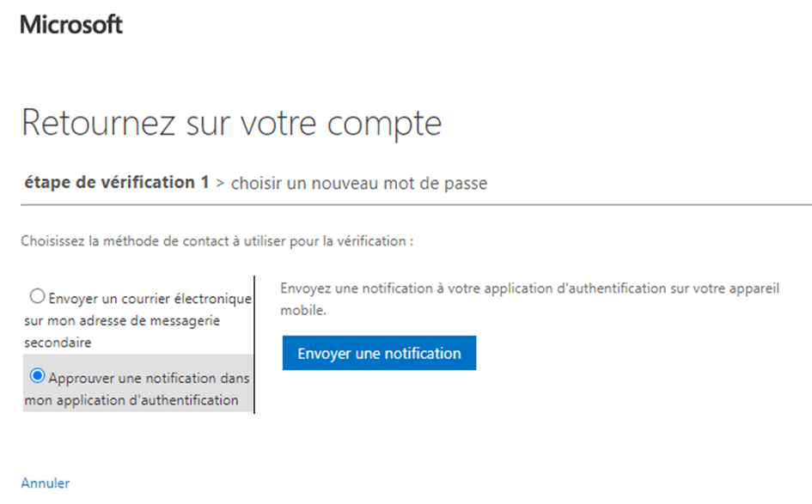Click the word 'mobile.' in the description
812x504 pixels.
303,311
